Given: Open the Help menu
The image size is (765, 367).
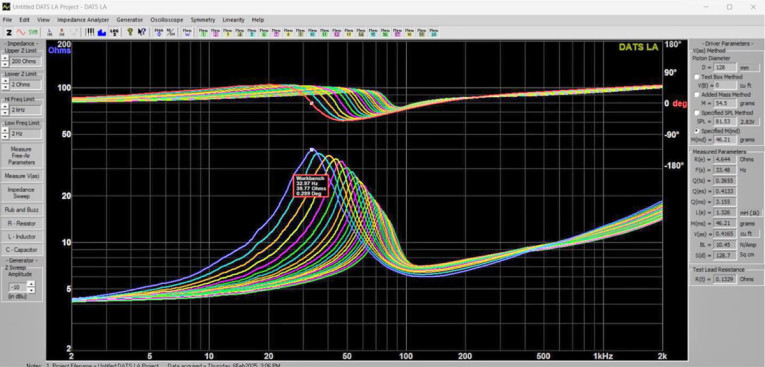Looking at the screenshot, I should point(258,20).
